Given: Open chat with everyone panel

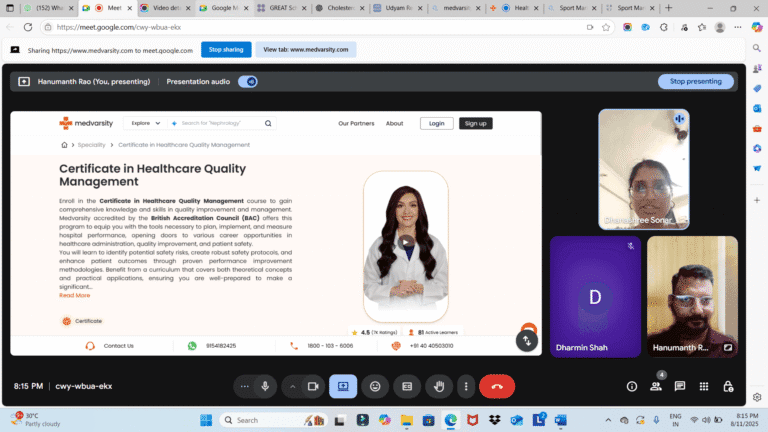Looking at the screenshot, I should pos(680,386).
